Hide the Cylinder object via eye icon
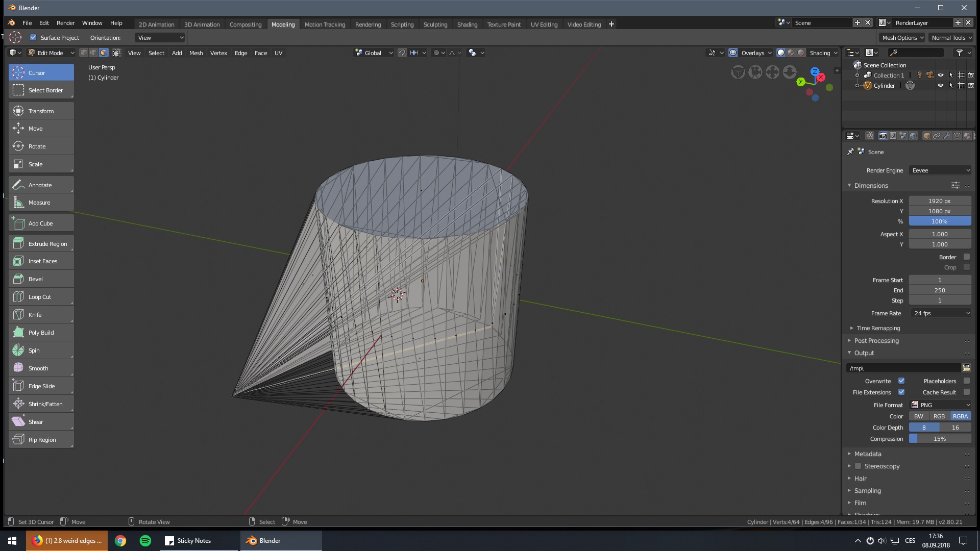Screen dimensions: 980x551 coord(941,85)
